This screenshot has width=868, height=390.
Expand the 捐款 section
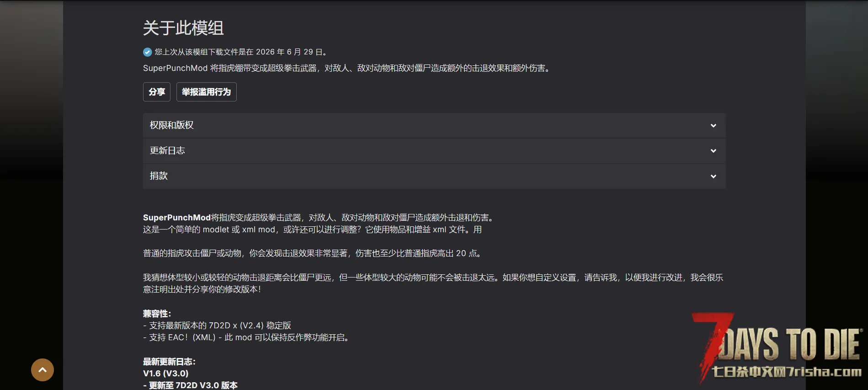pyautogui.click(x=434, y=176)
